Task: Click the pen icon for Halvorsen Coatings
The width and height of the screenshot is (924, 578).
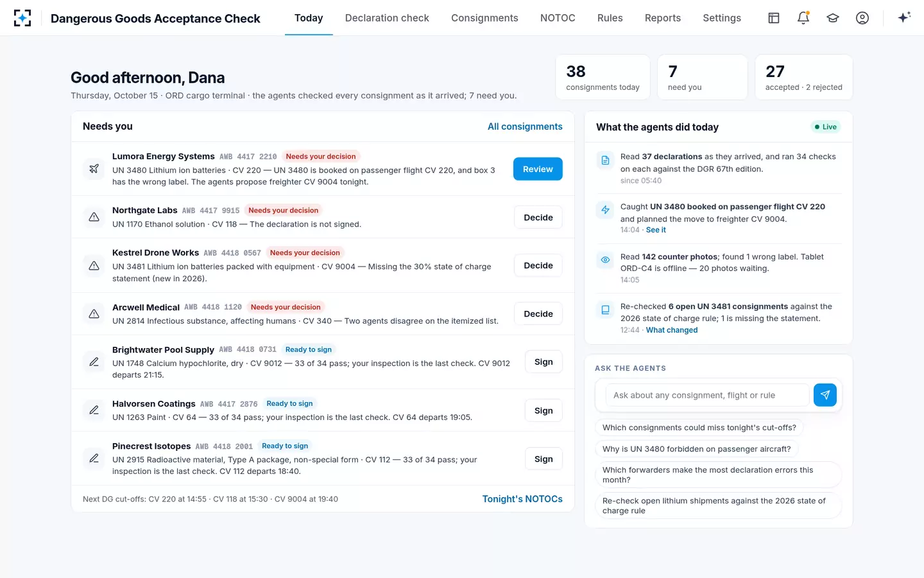Action: 94,410
